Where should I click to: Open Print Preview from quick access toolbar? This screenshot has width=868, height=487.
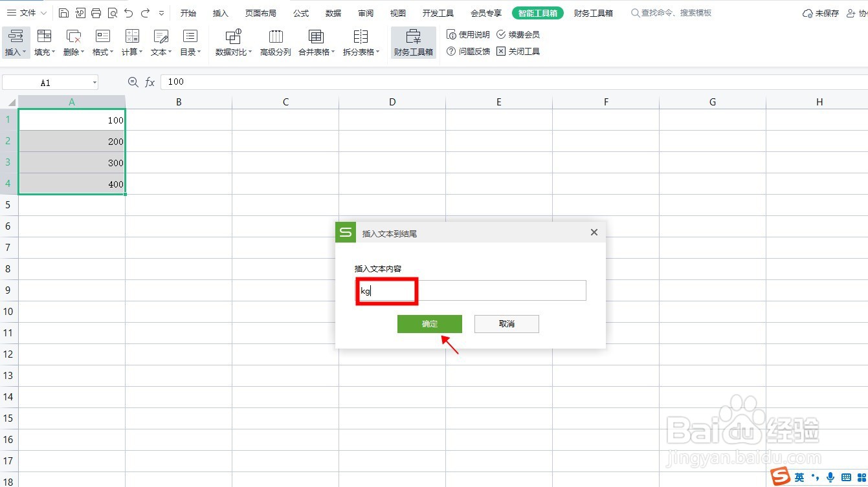coord(113,13)
